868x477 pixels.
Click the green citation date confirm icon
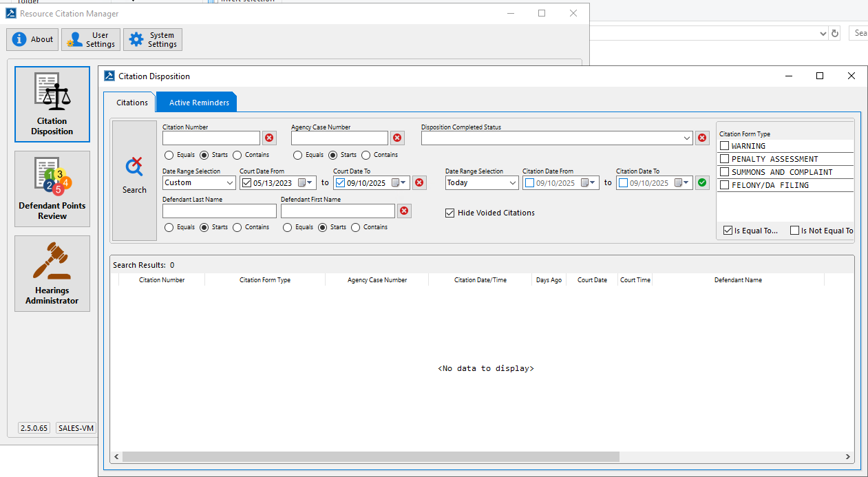point(702,183)
